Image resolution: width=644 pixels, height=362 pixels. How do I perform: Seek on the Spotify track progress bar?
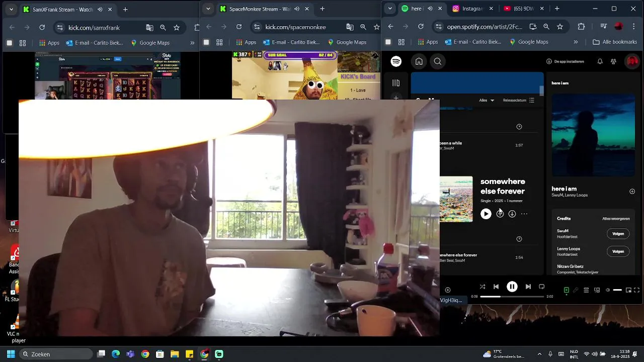(x=512, y=297)
